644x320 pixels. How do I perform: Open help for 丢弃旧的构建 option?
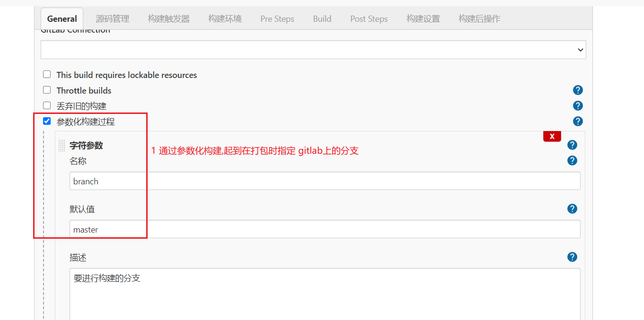pyautogui.click(x=578, y=106)
